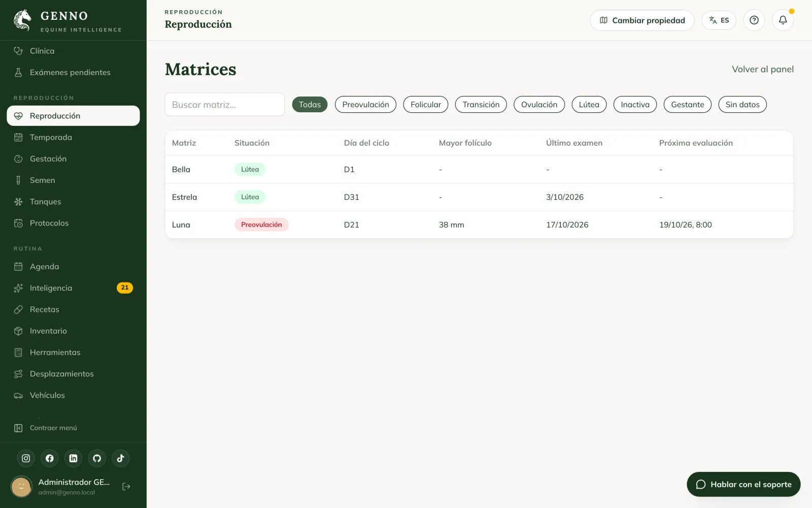Screen dimensions: 812x508
Task: Click the logout icon beside Administrador
Action: point(126,487)
